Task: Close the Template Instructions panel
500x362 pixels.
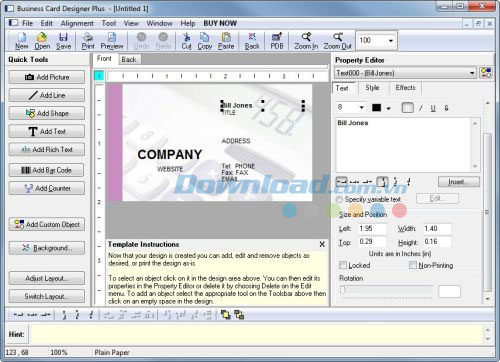Action: [x=322, y=244]
